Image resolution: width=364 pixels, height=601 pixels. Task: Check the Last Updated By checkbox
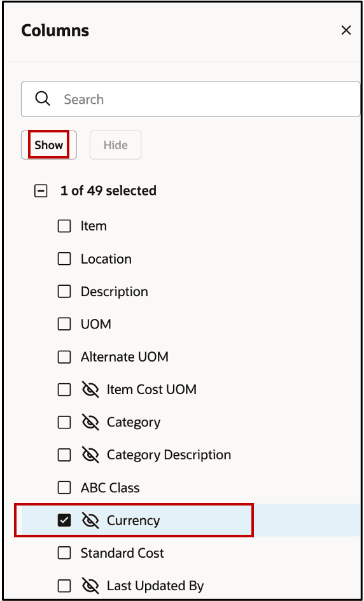[x=64, y=586]
